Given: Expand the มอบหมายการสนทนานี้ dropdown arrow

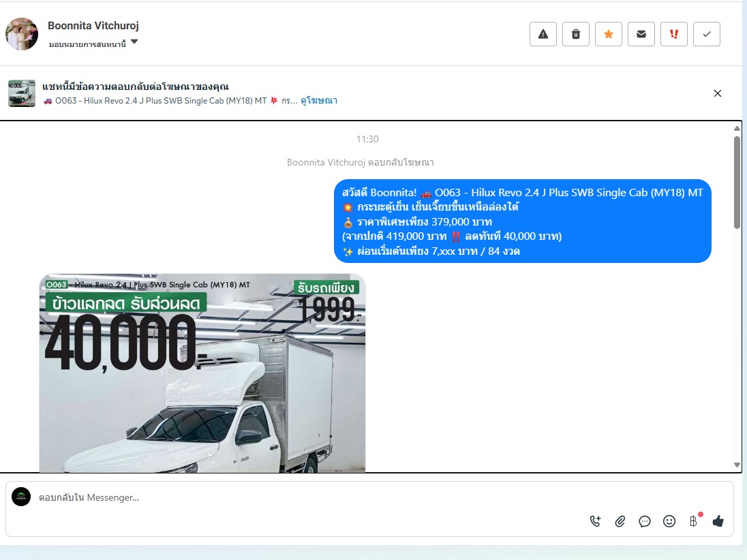Looking at the screenshot, I should tap(134, 42).
